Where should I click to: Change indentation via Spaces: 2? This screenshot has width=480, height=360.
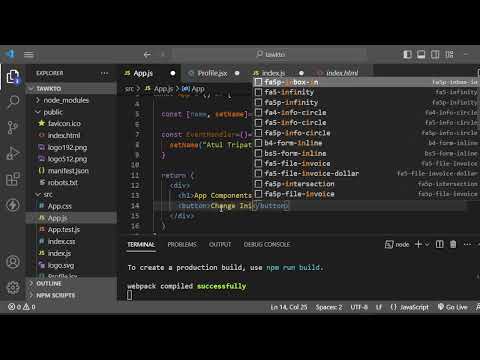point(329,307)
